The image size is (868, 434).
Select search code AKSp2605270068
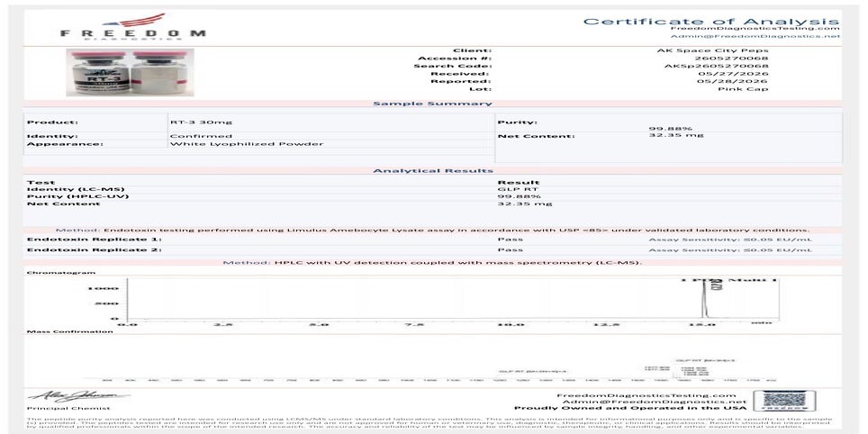(717, 66)
